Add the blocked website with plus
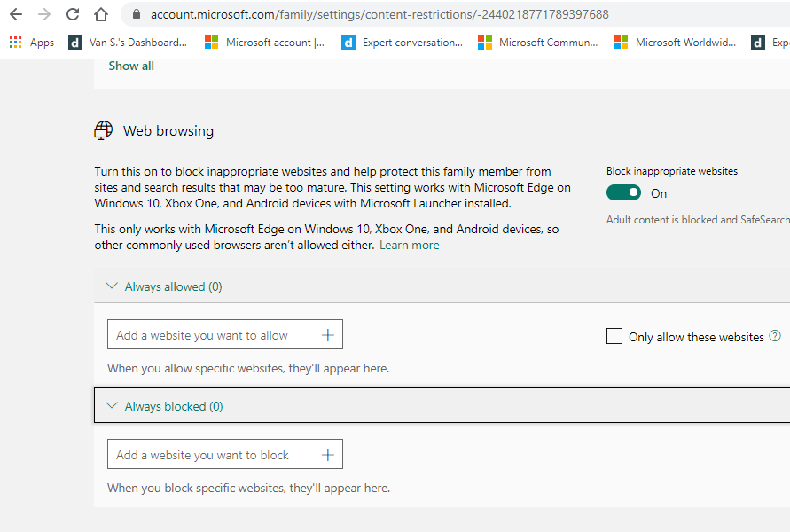 [x=328, y=455]
